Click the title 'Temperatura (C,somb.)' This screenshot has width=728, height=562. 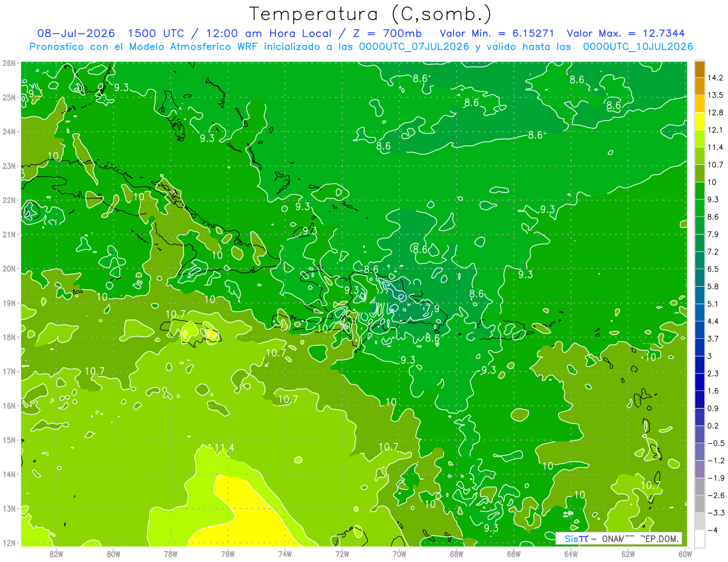coord(370,13)
